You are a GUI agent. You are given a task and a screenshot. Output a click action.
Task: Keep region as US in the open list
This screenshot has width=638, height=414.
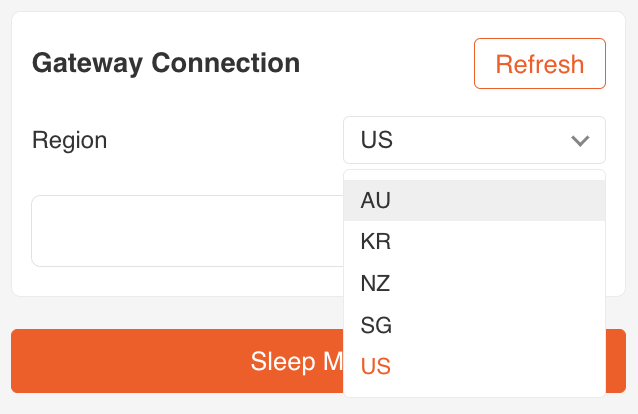pyautogui.click(x=474, y=367)
